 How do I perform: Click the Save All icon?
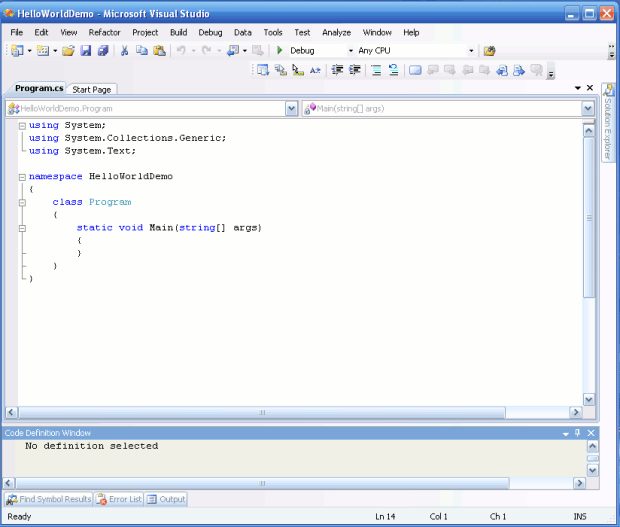103,51
